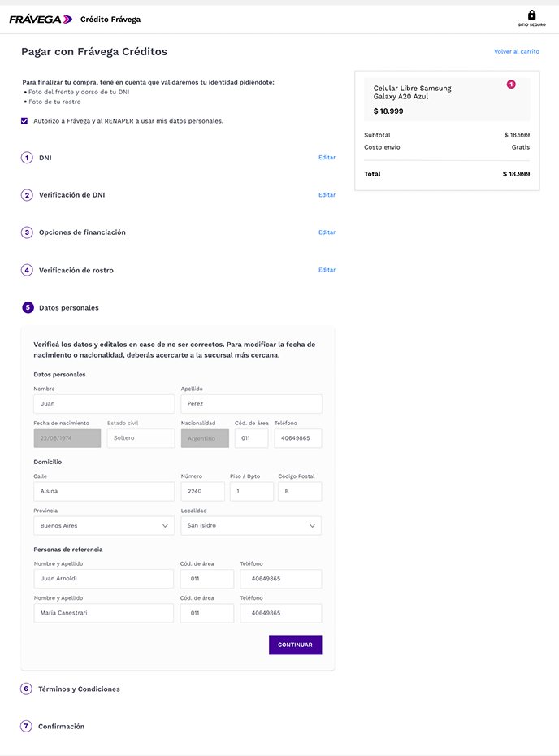Click the reference name field Juan Arnoldi
This screenshot has width=559, height=756.
[104, 579]
